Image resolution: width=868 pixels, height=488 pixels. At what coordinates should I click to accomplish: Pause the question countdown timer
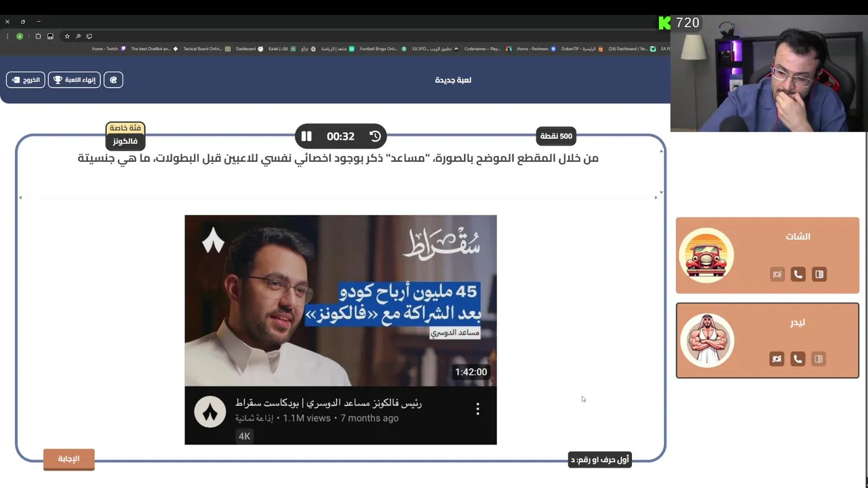click(307, 136)
